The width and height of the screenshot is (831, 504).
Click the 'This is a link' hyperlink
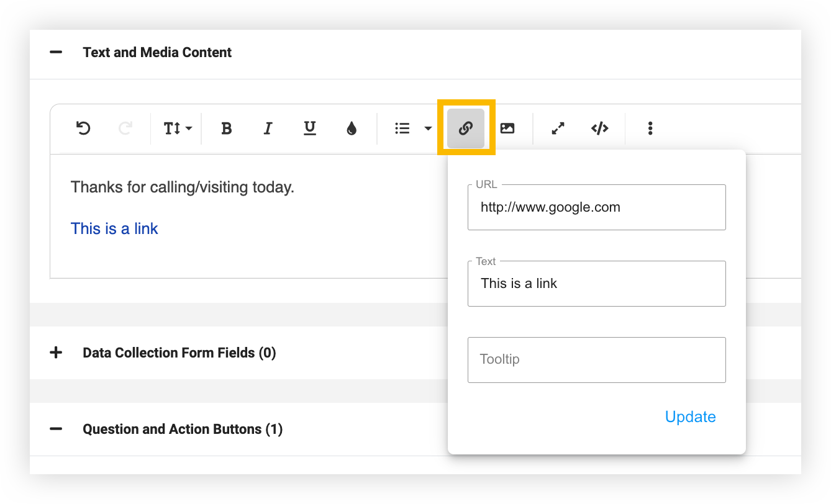(114, 228)
